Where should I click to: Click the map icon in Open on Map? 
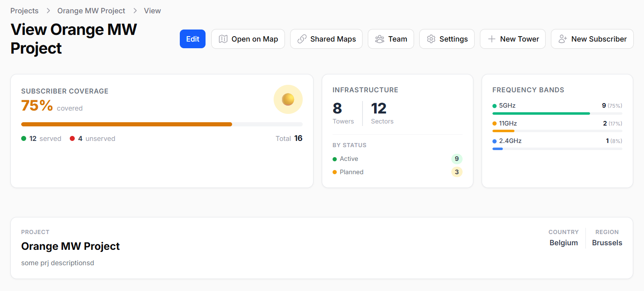point(223,39)
